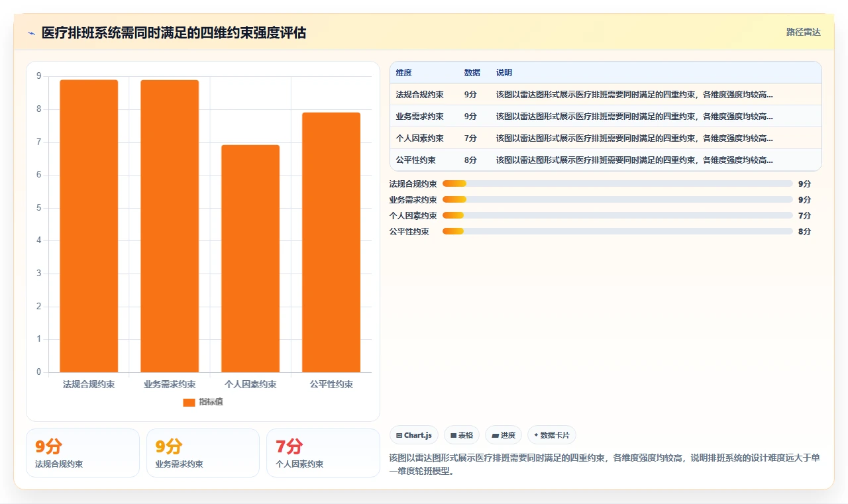Click the 法规合规约束 bar in chart
The height and width of the screenshot is (504, 848).
pos(89,226)
